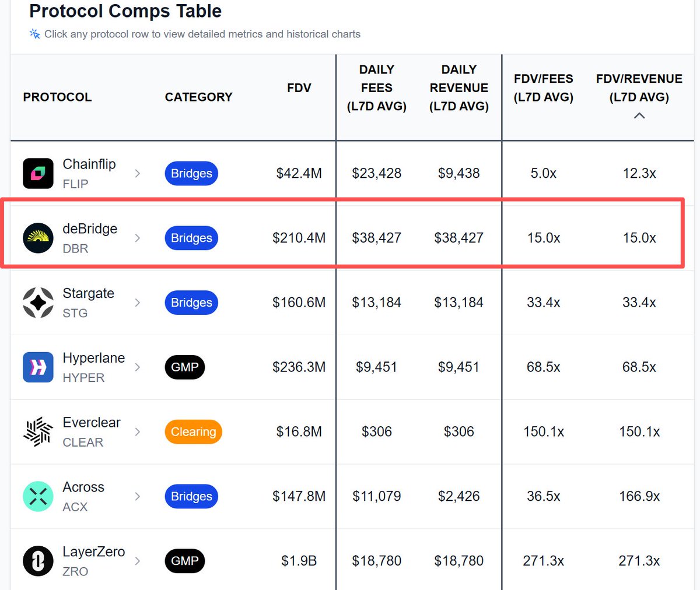The width and height of the screenshot is (700, 590).
Task: Click Across FDV value $147.8M
Action: pyautogui.click(x=299, y=497)
